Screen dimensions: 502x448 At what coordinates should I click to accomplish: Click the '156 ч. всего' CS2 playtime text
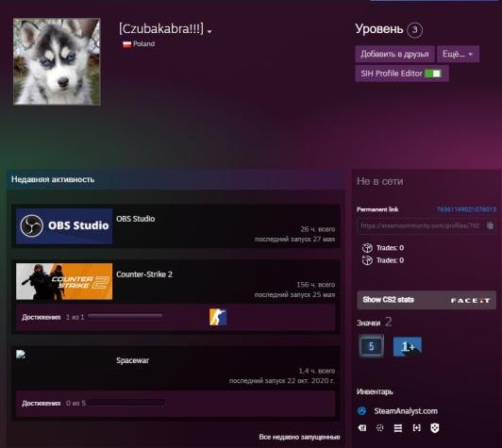click(316, 285)
